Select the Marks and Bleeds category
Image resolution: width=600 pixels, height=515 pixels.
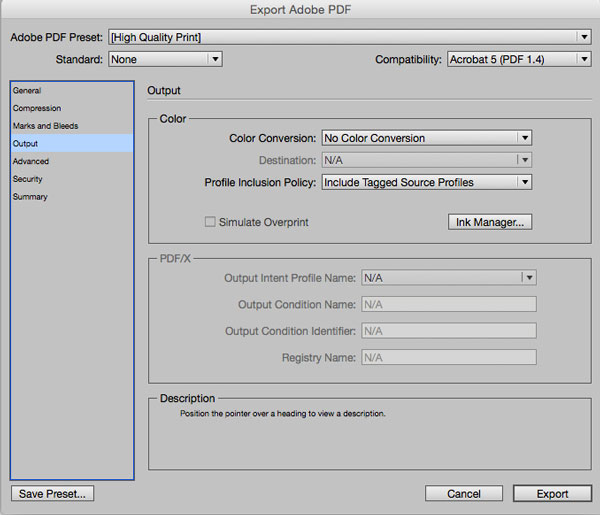click(x=72, y=126)
